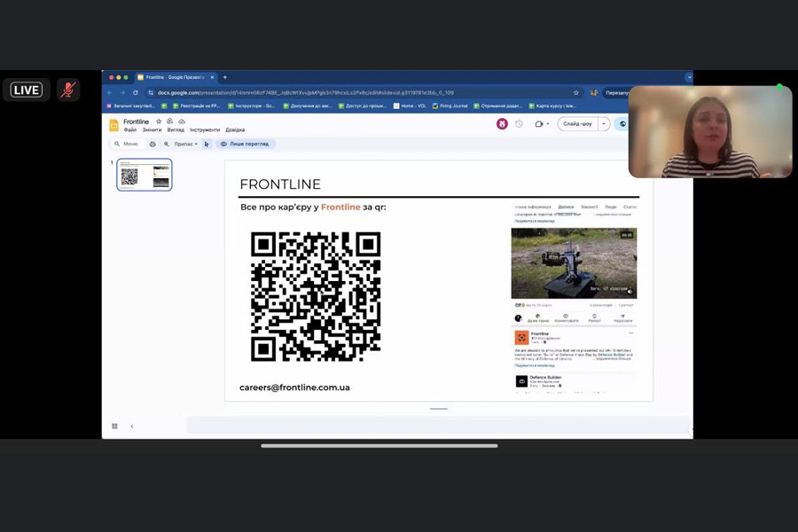Select slide 1 thumbnail in filmstrip

(x=144, y=175)
